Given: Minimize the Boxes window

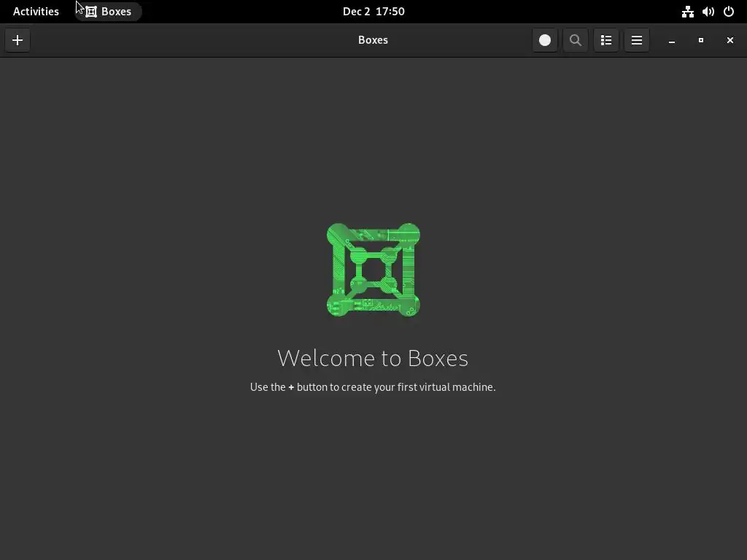Looking at the screenshot, I should (672, 40).
